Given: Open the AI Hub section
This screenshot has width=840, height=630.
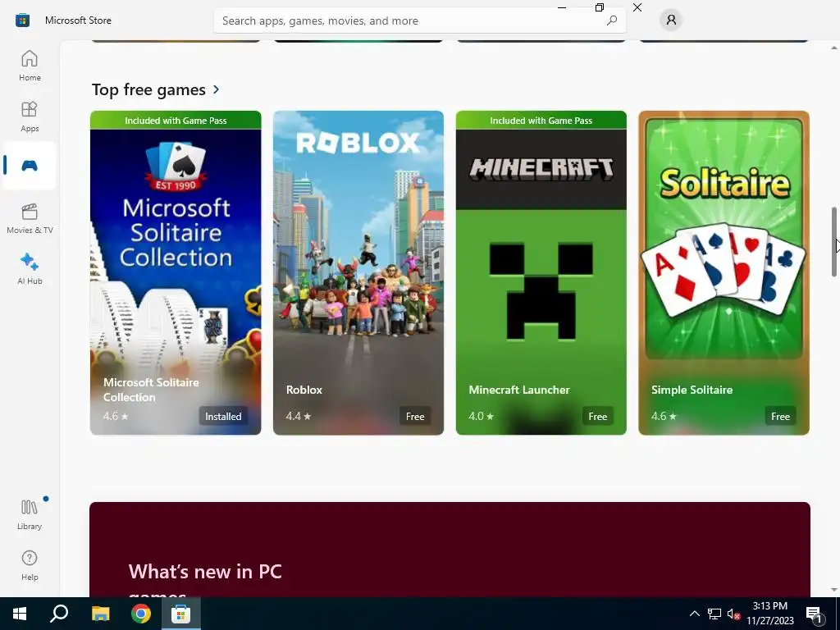Looking at the screenshot, I should pyautogui.click(x=30, y=269).
